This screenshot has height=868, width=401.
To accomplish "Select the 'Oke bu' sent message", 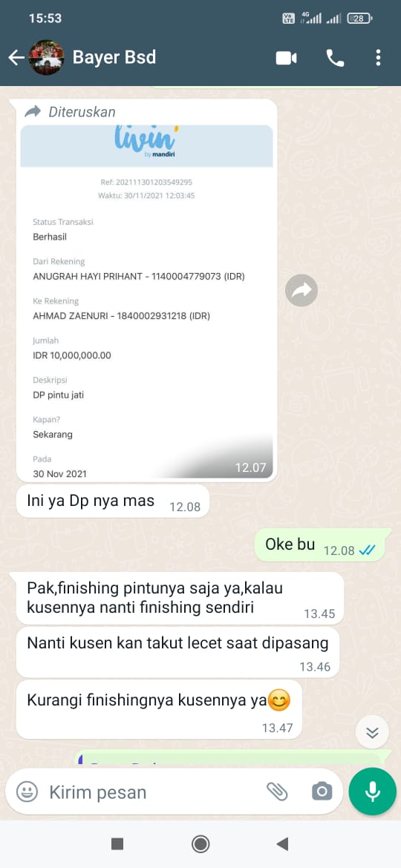I will click(319, 545).
